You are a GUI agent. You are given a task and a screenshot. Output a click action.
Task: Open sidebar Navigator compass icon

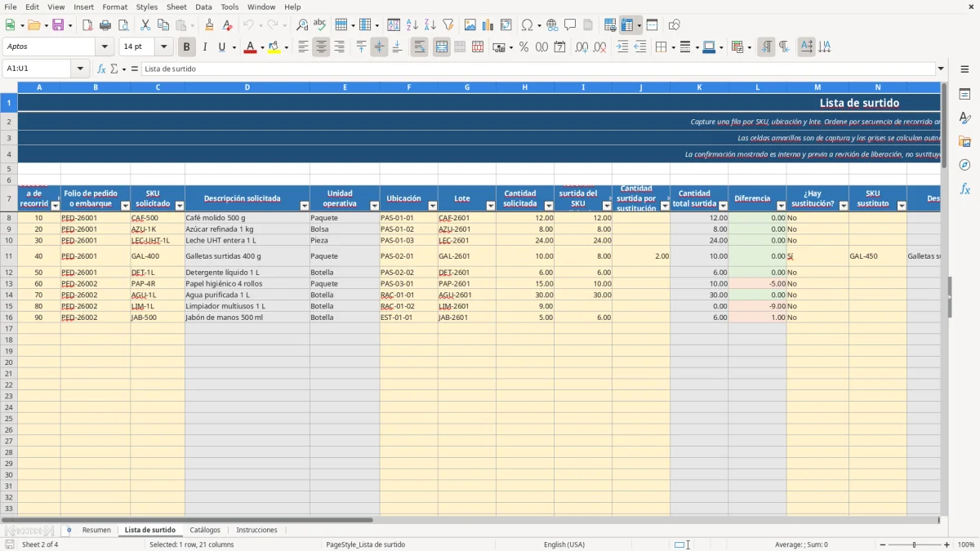964,165
